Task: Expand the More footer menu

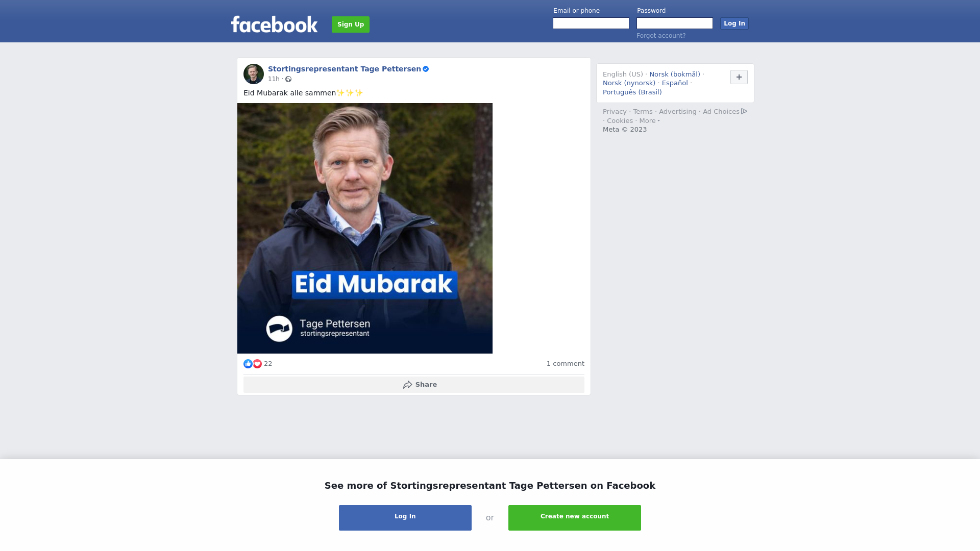Action: (649, 121)
